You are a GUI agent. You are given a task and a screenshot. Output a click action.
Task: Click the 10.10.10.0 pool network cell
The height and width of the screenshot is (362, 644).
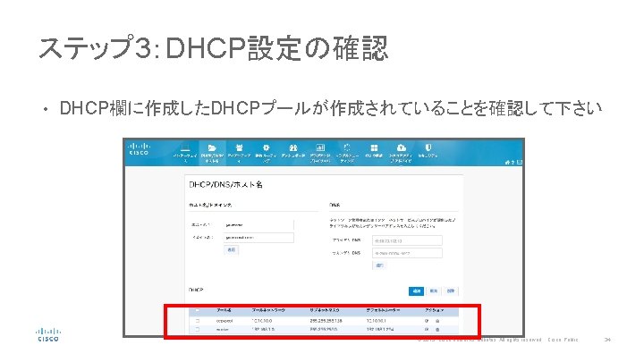tap(262, 321)
